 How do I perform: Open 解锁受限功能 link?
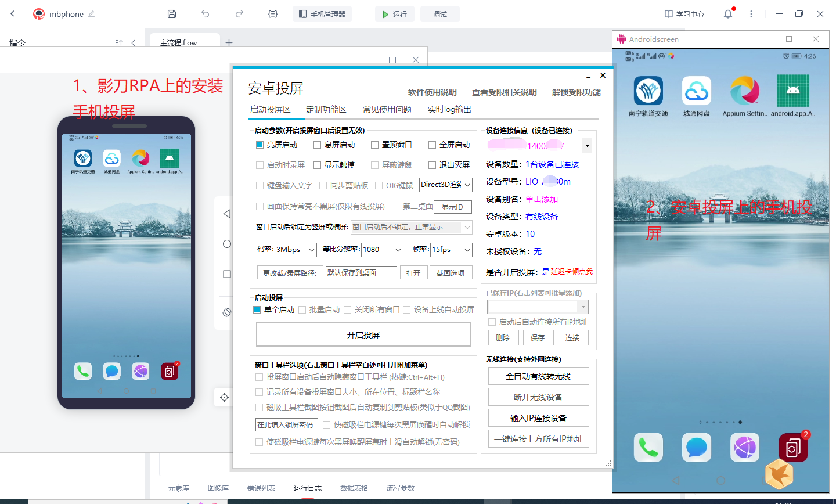click(x=576, y=92)
